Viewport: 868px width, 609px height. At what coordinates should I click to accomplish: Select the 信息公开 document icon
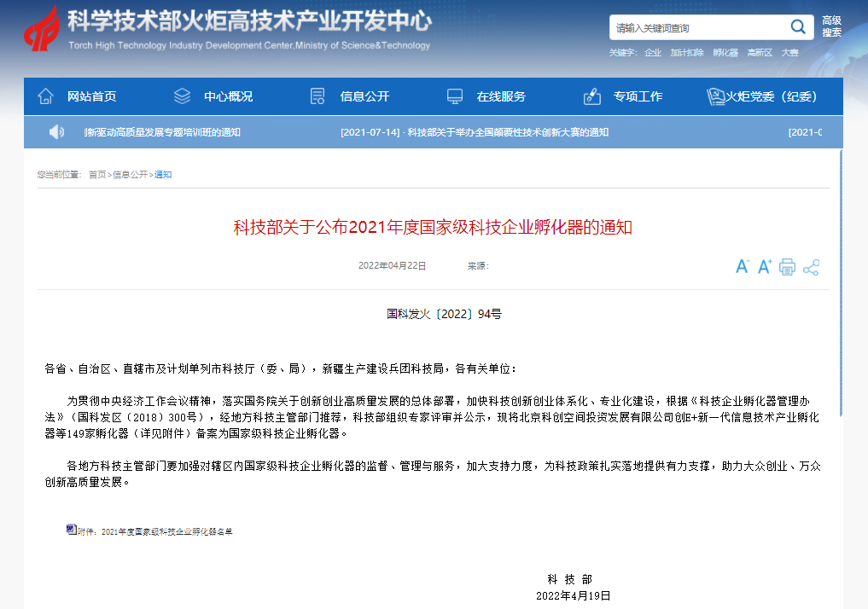click(317, 96)
